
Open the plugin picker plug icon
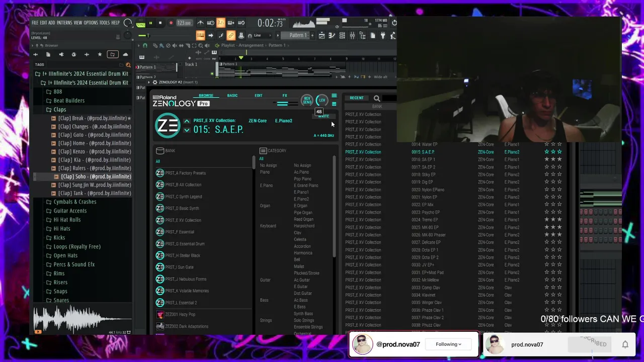[383, 35]
